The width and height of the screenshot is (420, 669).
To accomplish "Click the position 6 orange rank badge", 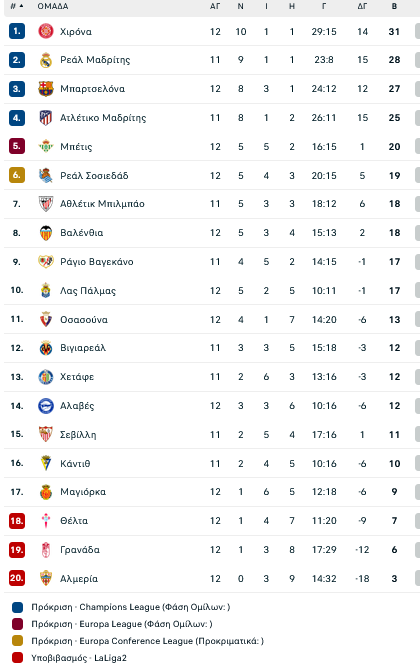I will (x=17, y=175).
